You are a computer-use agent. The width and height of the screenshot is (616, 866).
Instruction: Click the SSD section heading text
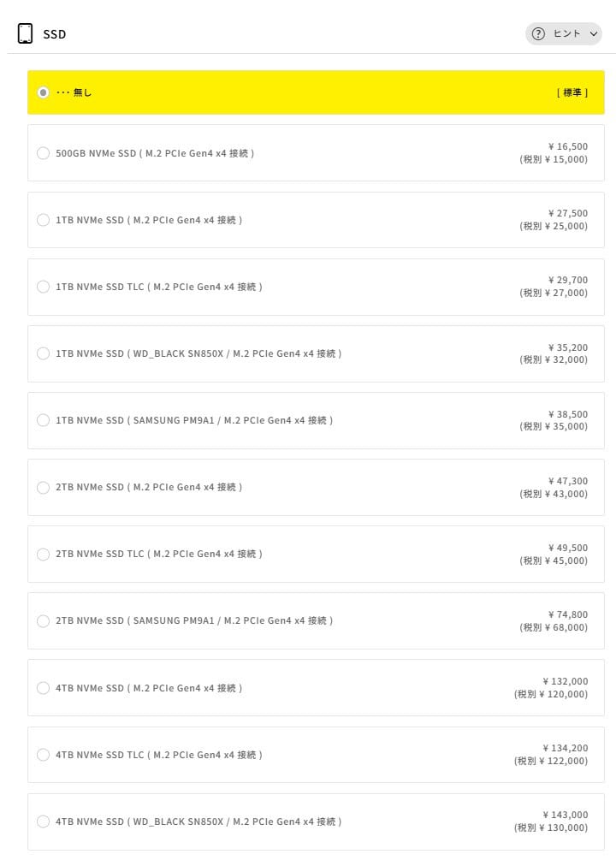tap(55, 35)
